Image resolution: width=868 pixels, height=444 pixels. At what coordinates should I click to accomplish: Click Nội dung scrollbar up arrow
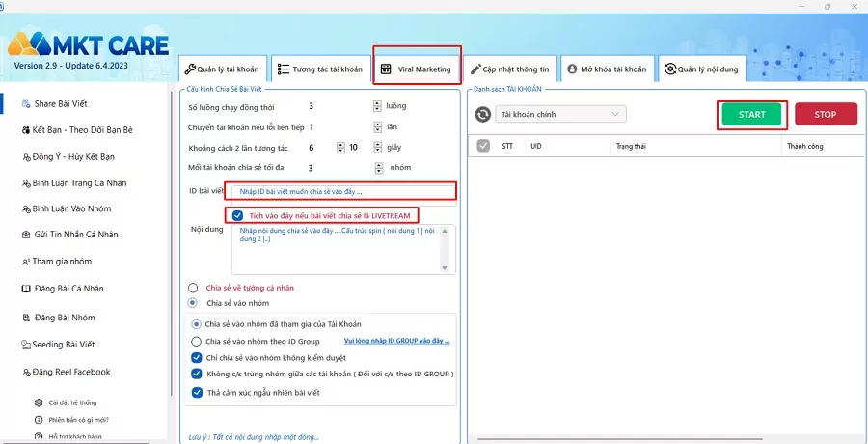click(445, 231)
